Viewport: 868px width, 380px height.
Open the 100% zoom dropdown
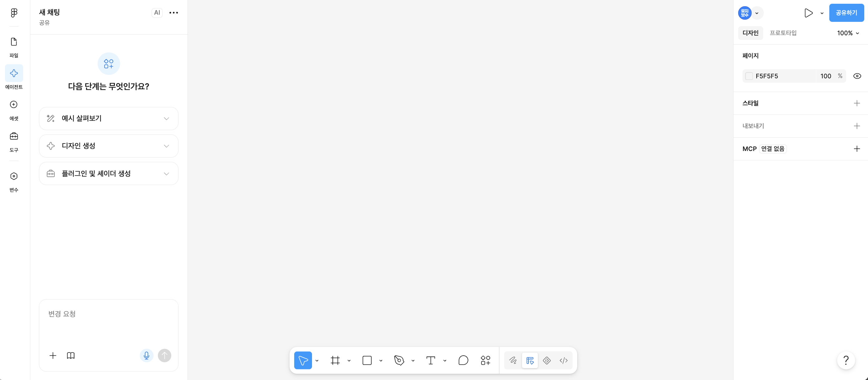pos(848,33)
